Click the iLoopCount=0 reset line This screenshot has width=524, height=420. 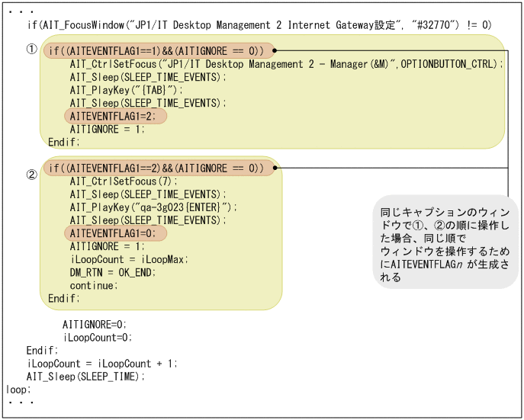click(98, 337)
